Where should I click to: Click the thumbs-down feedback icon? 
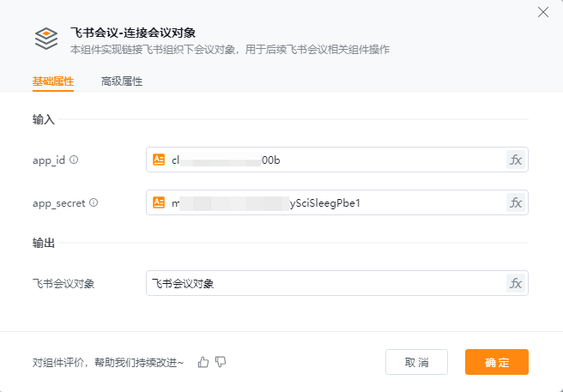221,362
